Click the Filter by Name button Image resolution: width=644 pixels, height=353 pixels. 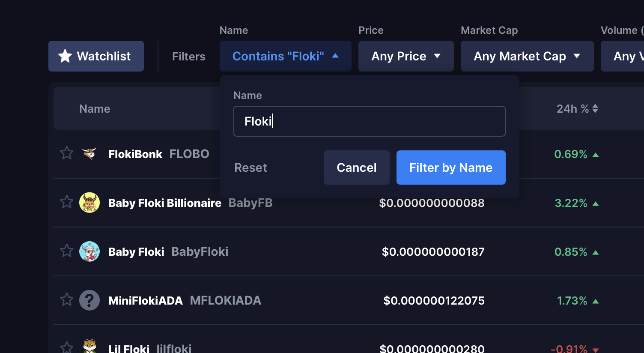pos(451,168)
